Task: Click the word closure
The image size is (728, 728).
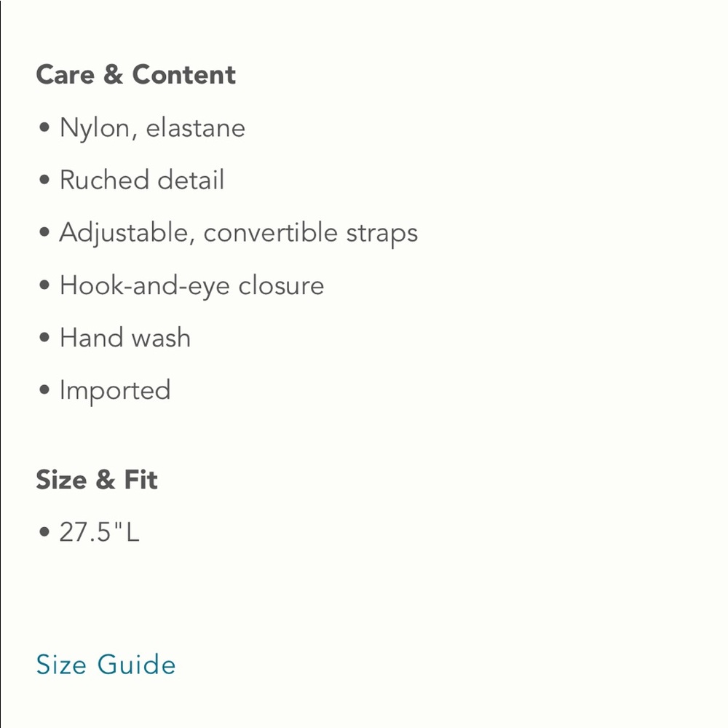Action: (281, 285)
